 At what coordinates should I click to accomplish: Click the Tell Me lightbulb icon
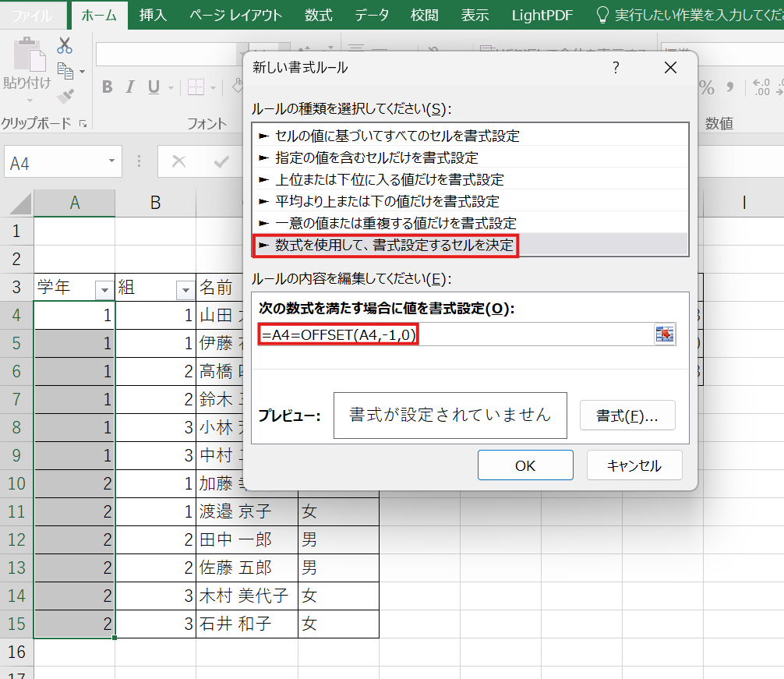click(x=602, y=15)
